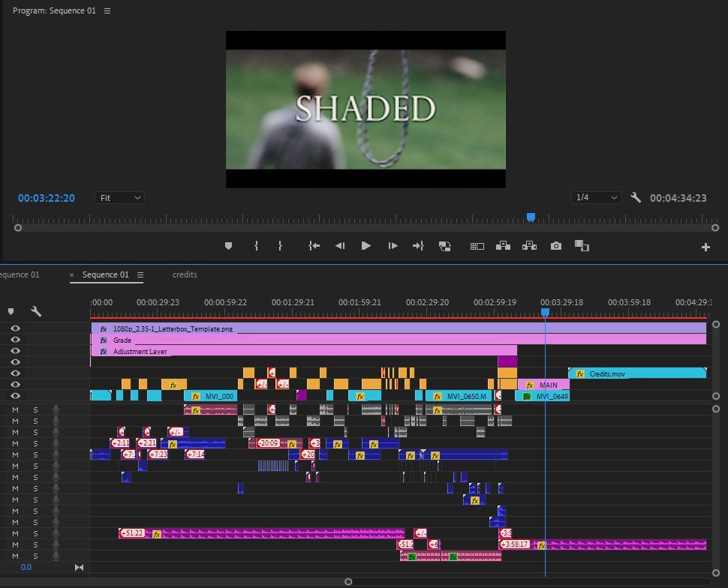Click the duration timecode 00:04:34:23
The width and height of the screenshot is (728, 588).
(x=678, y=198)
